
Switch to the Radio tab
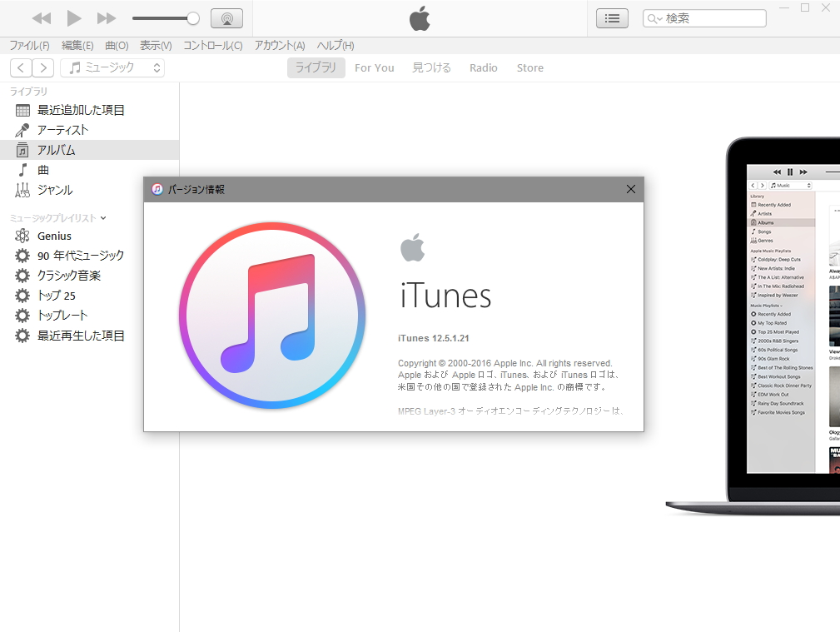coord(483,68)
